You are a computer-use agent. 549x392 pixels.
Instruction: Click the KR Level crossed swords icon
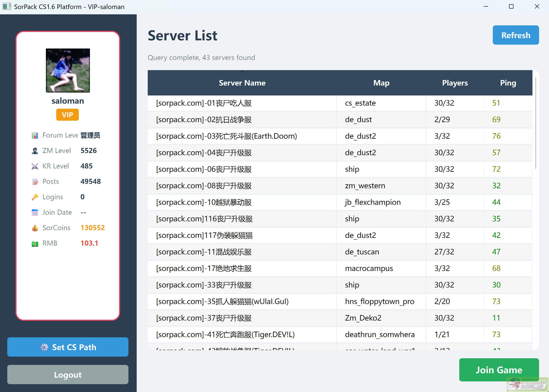tap(35, 166)
